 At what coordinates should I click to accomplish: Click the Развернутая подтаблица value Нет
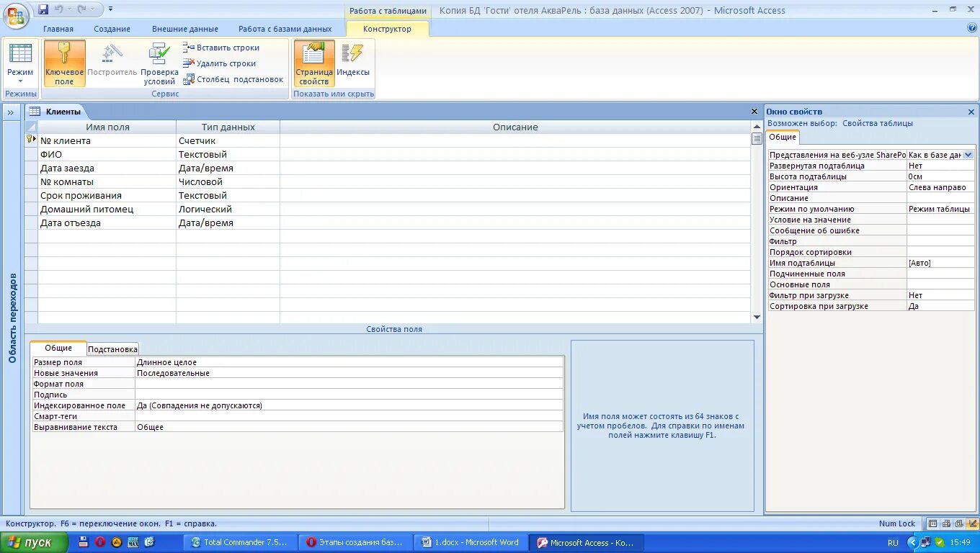click(x=940, y=166)
